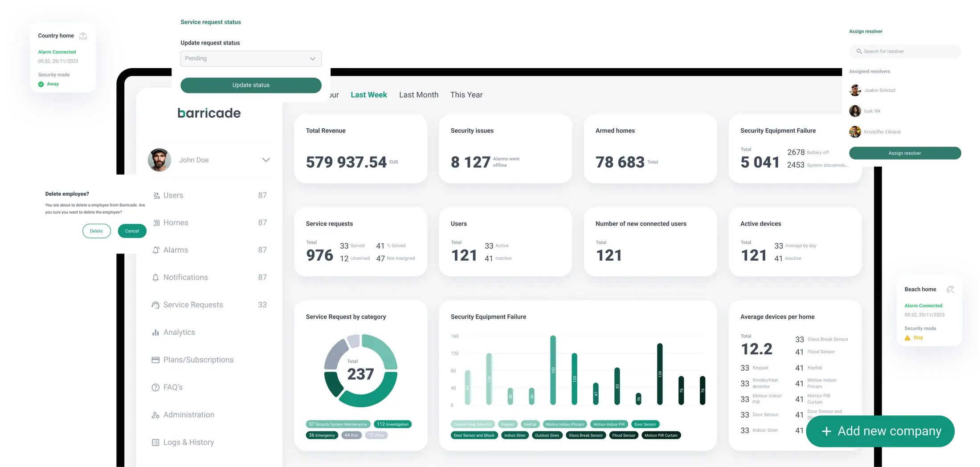Open FAQ's question mark icon

point(155,388)
